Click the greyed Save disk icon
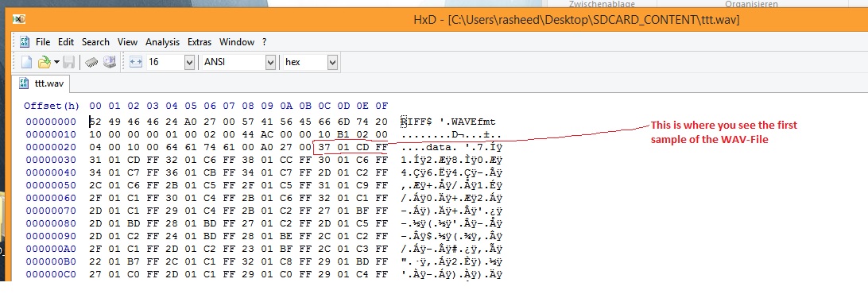 pyautogui.click(x=69, y=62)
